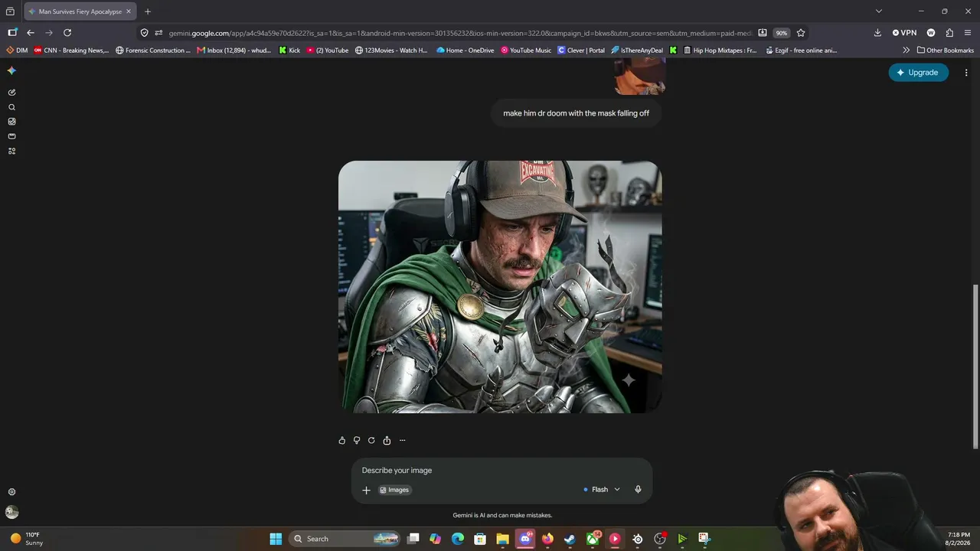Open the account avatar in Gemini sidebar
Screen dimensions: 980x551
point(11,512)
